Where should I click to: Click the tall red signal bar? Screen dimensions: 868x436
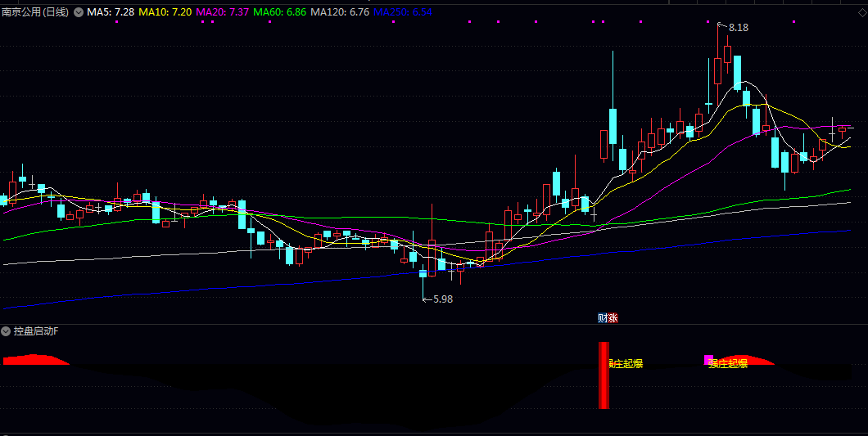coord(604,375)
